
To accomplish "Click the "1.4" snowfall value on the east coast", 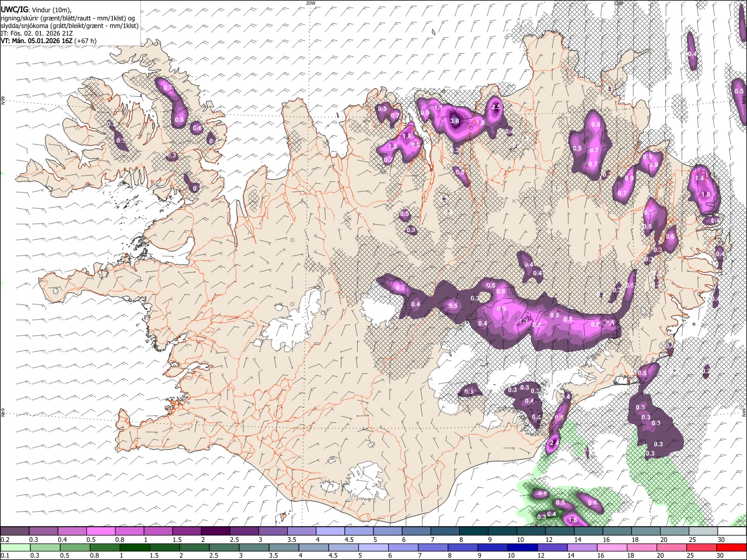I will [699, 177].
